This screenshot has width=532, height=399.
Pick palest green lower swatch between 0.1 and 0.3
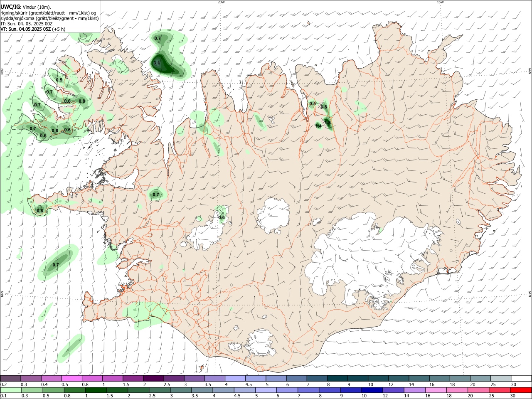(10, 390)
